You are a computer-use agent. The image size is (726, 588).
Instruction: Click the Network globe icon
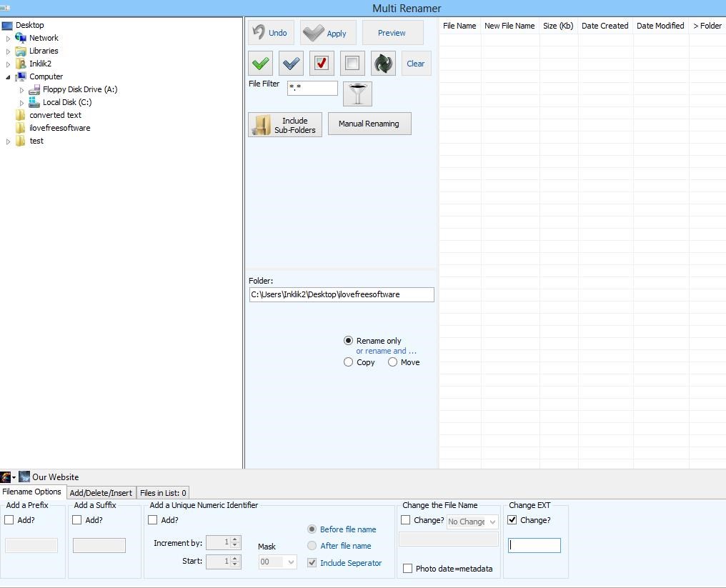click(x=21, y=38)
